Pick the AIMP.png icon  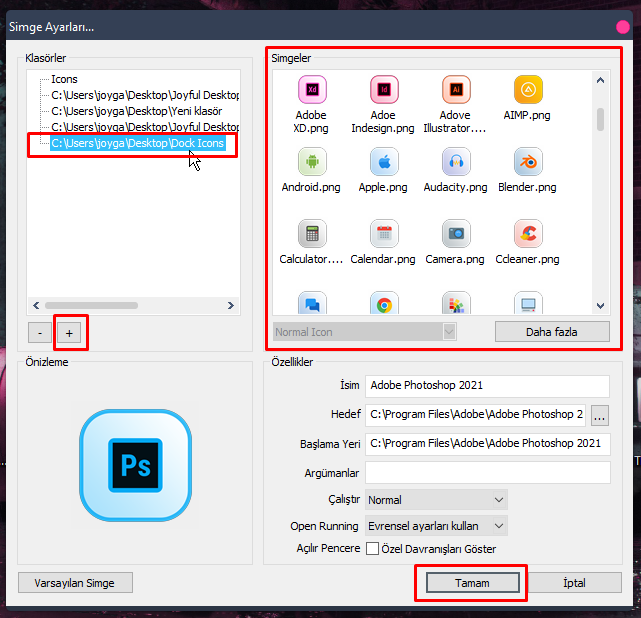528,90
